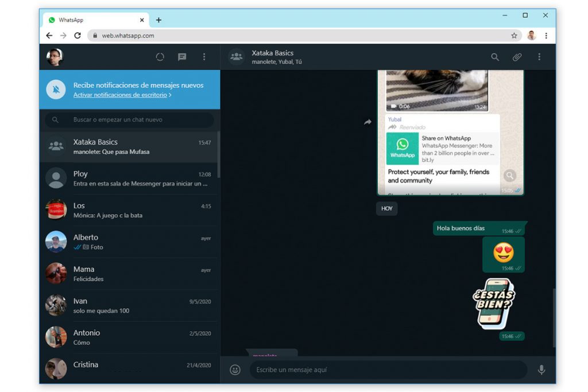Select the WhatsApp browser tab
The image size is (588, 392).
click(x=92, y=20)
